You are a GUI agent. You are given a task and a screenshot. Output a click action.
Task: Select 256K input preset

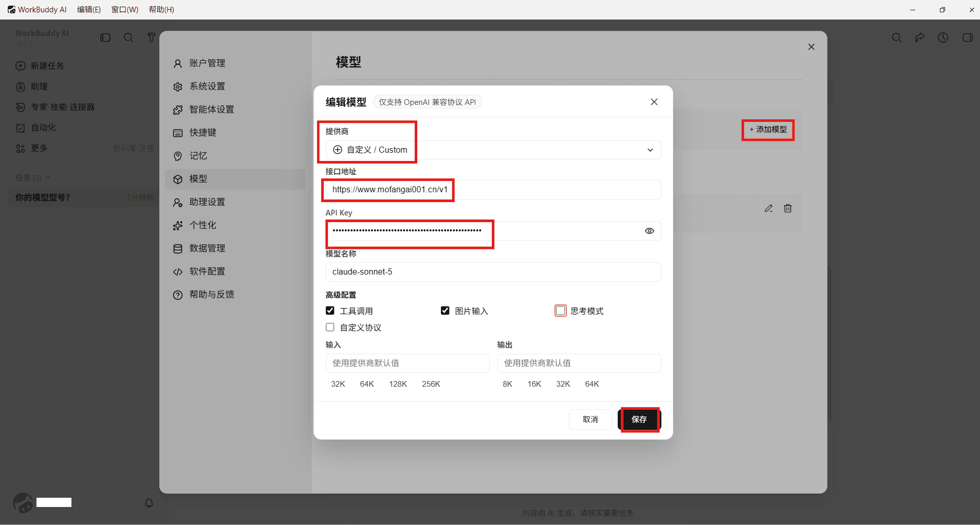click(431, 384)
